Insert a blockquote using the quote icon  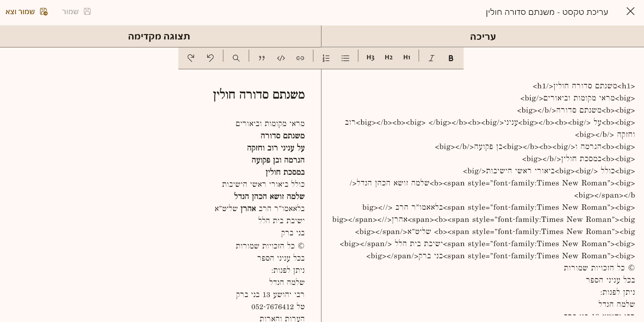tap(262, 58)
